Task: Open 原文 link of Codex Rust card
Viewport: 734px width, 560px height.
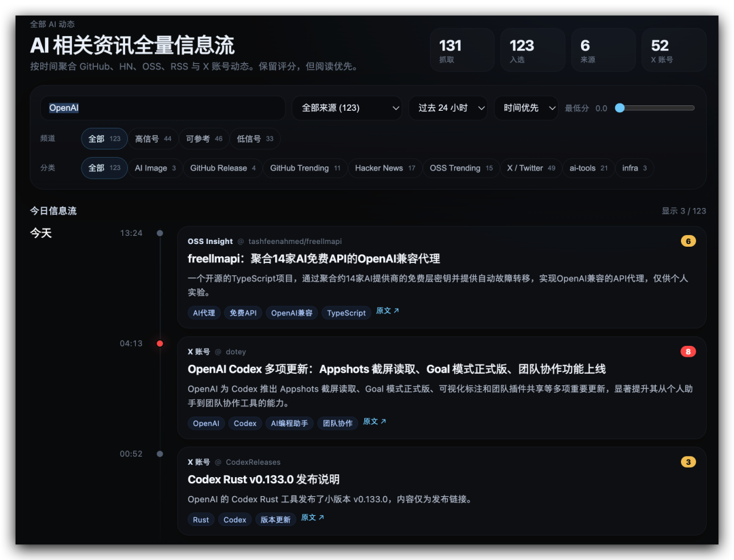Action: pos(312,517)
